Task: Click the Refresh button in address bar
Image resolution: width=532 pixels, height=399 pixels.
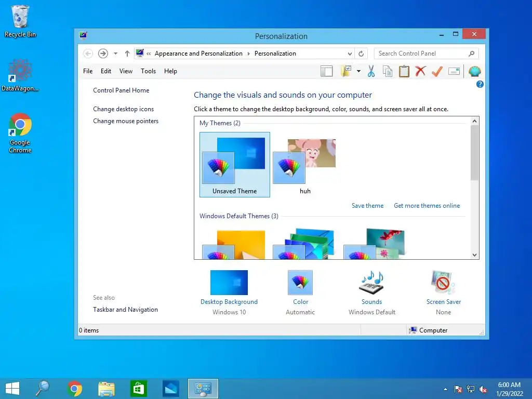Action: 361,54
